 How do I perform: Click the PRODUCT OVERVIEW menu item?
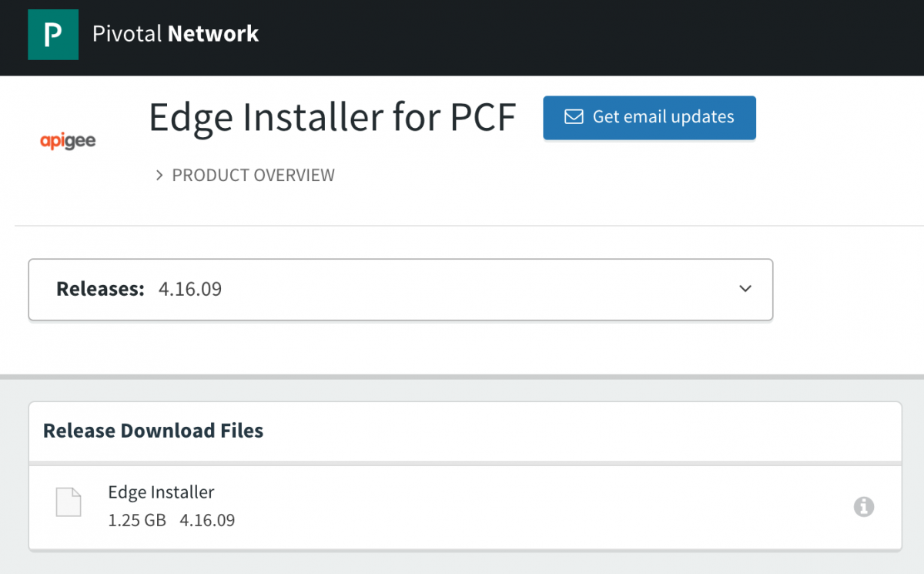[253, 175]
